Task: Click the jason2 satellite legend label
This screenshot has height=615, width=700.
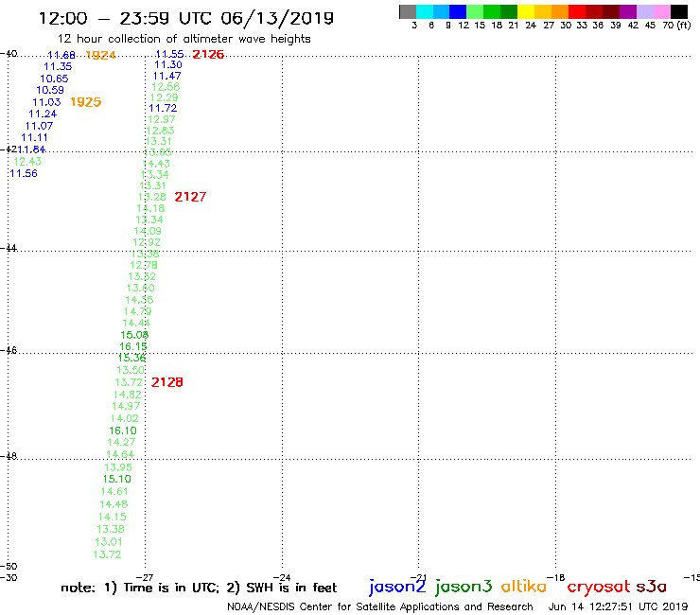Action: coord(397,586)
